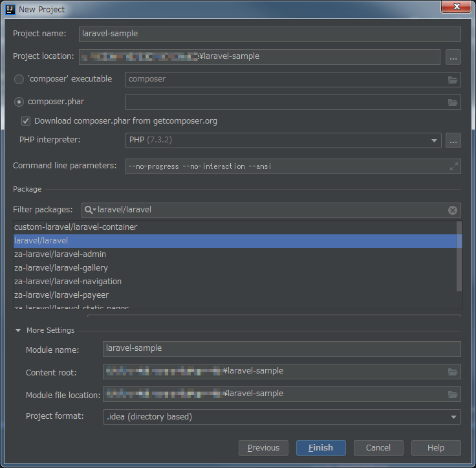Select custom-laravel/laravel-container package
The width and height of the screenshot is (476, 468).
(x=235, y=227)
